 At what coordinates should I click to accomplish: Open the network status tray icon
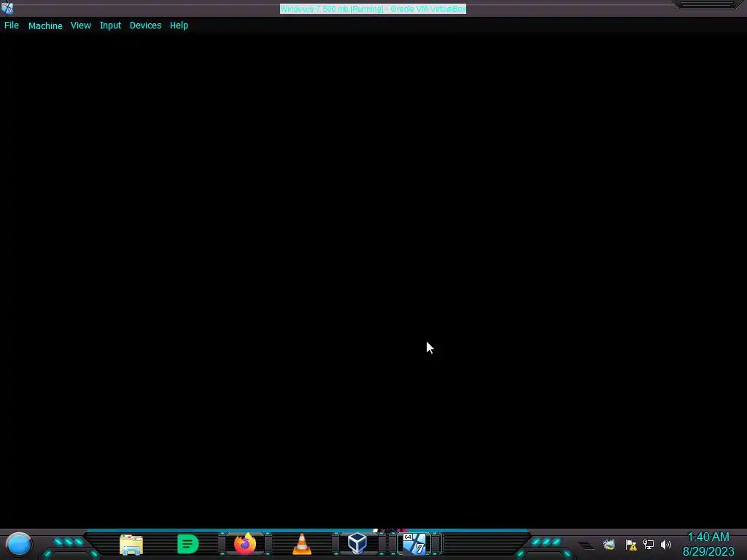(649, 544)
